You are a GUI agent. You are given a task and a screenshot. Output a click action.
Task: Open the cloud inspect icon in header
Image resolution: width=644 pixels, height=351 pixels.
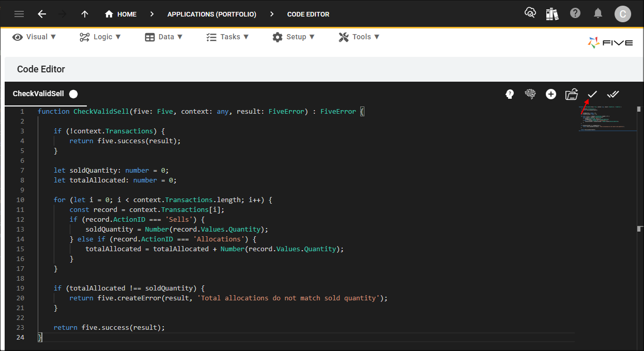tap(530, 13)
